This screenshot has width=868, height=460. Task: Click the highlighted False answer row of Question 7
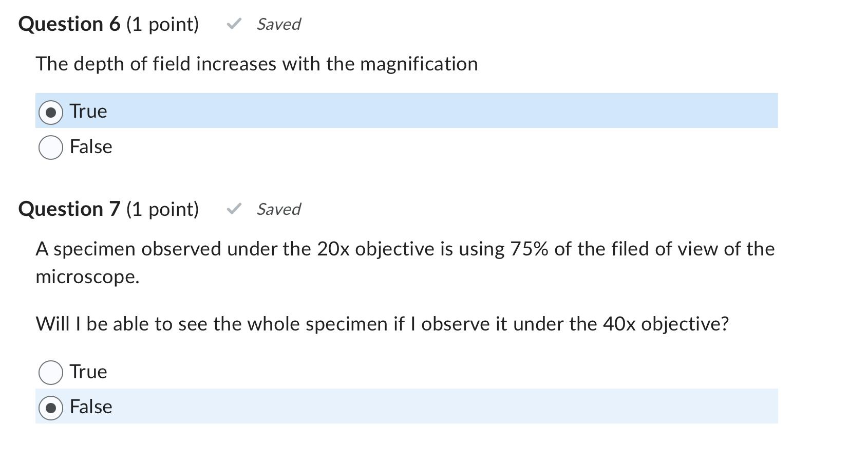406,407
